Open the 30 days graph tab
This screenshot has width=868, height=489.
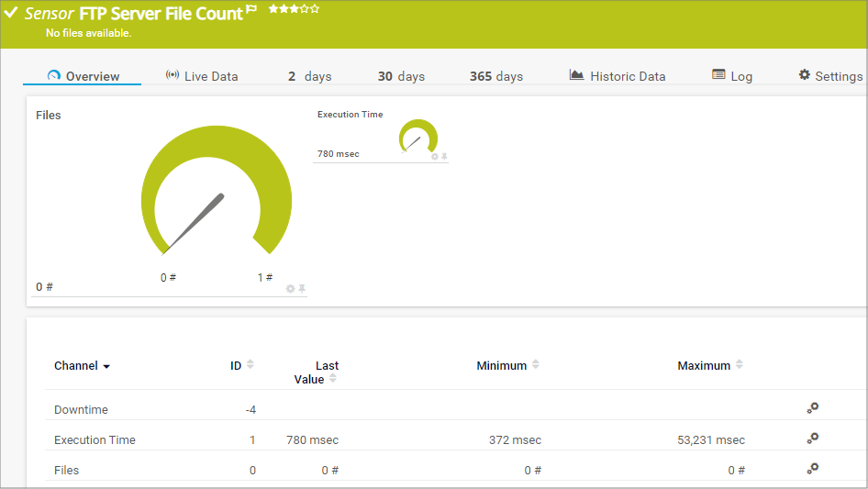[x=401, y=76]
